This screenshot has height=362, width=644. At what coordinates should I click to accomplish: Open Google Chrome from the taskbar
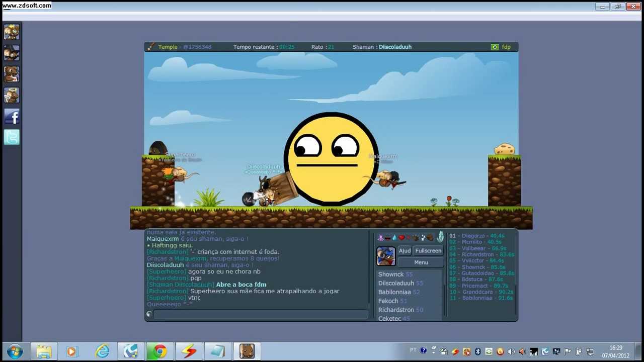160,351
